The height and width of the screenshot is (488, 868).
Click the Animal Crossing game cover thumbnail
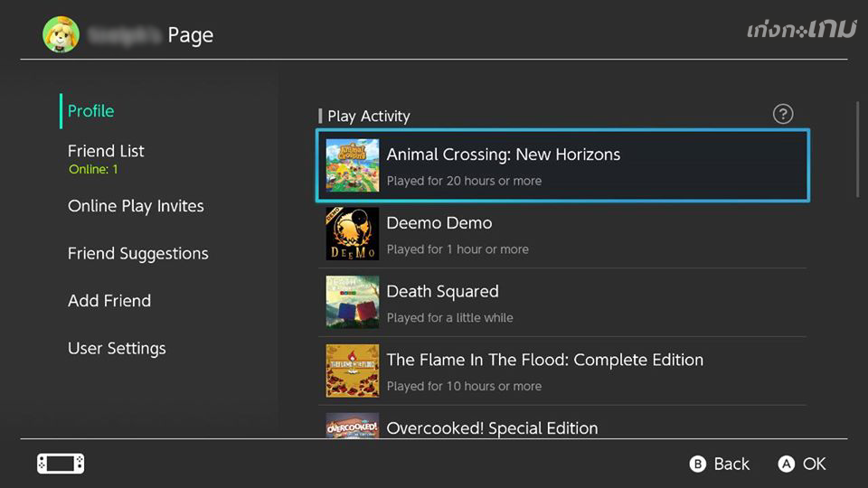pyautogui.click(x=353, y=165)
